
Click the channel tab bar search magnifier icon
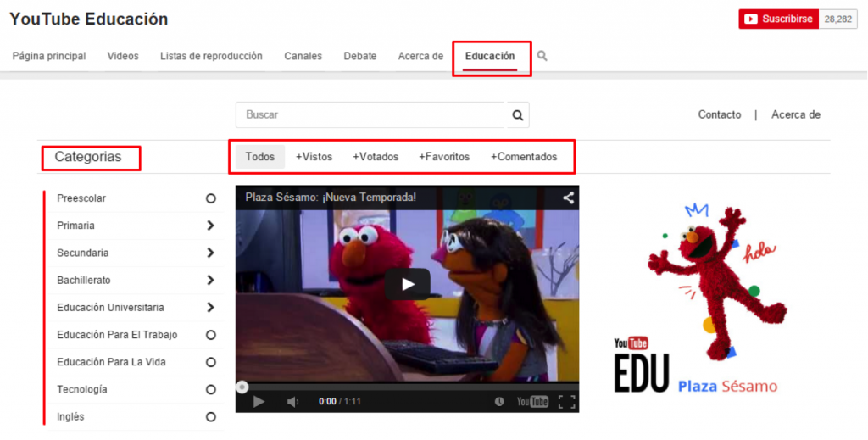542,56
